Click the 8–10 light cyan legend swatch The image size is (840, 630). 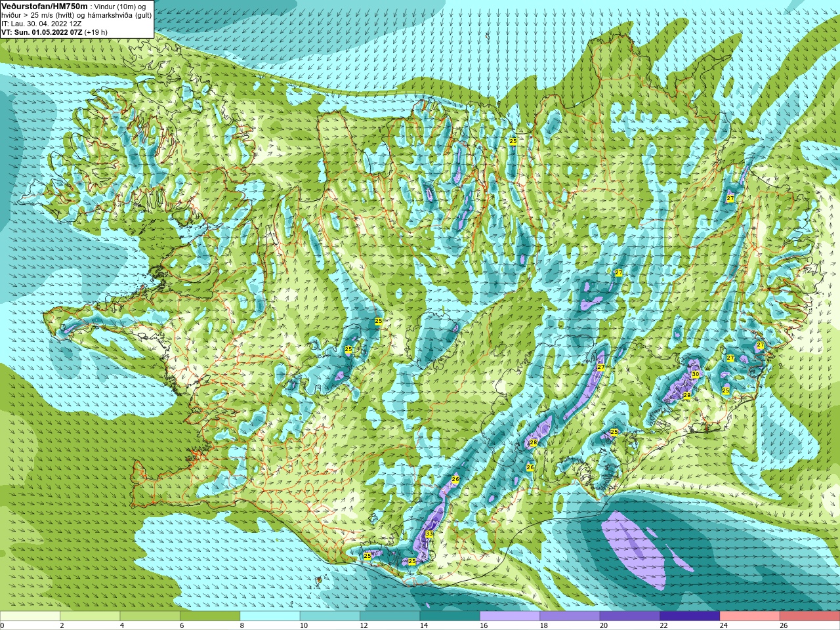pyautogui.click(x=270, y=616)
